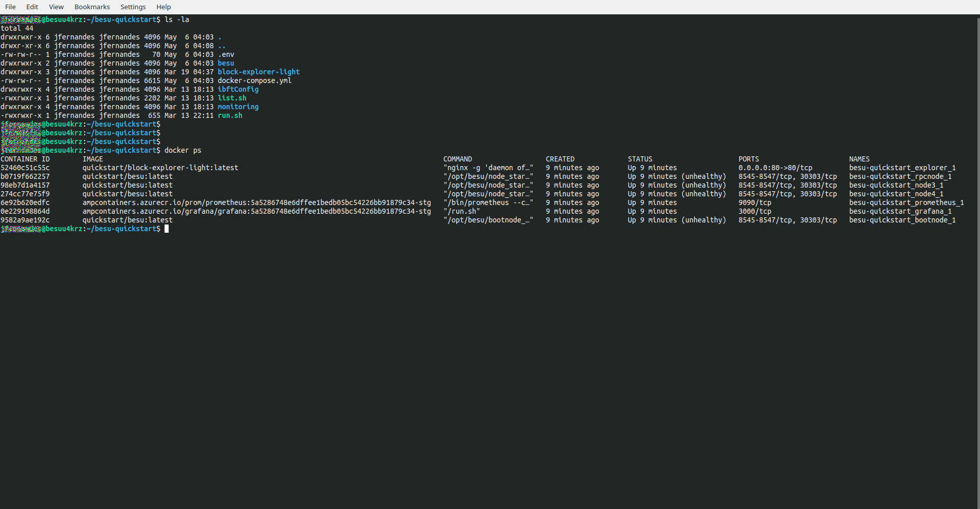Click the unhealthy status of bootnode container
Screen dimensions: 980x509
[705, 220]
